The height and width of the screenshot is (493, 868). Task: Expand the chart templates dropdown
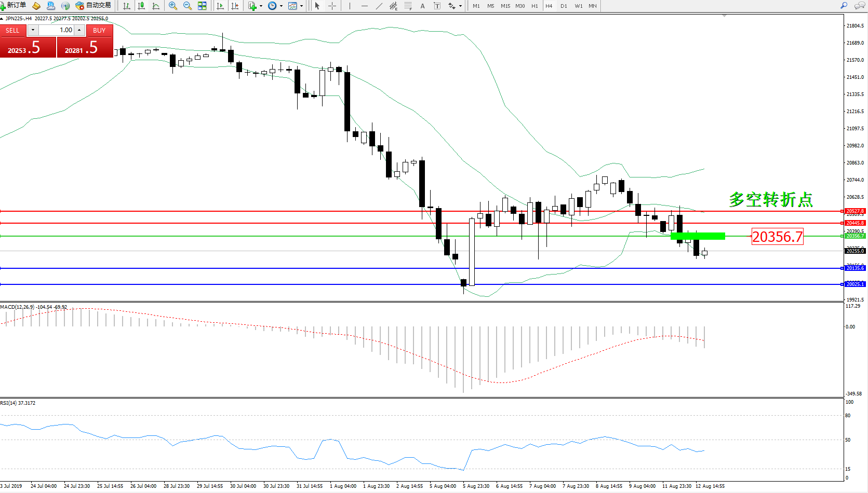pos(301,6)
